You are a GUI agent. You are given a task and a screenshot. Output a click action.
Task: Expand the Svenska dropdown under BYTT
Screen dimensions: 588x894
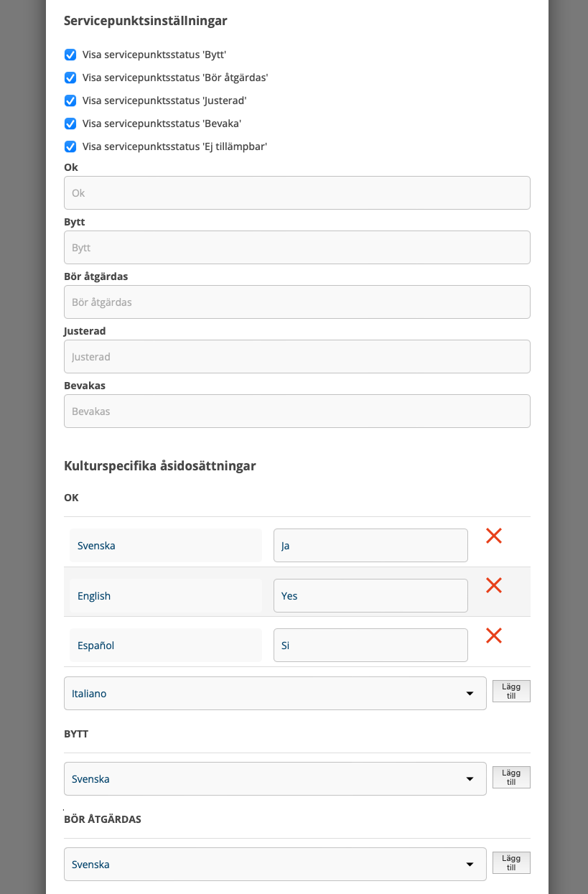click(275, 779)
